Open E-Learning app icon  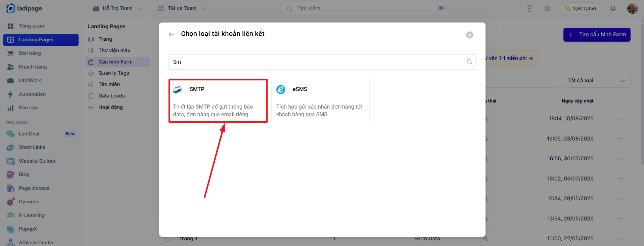10,215
